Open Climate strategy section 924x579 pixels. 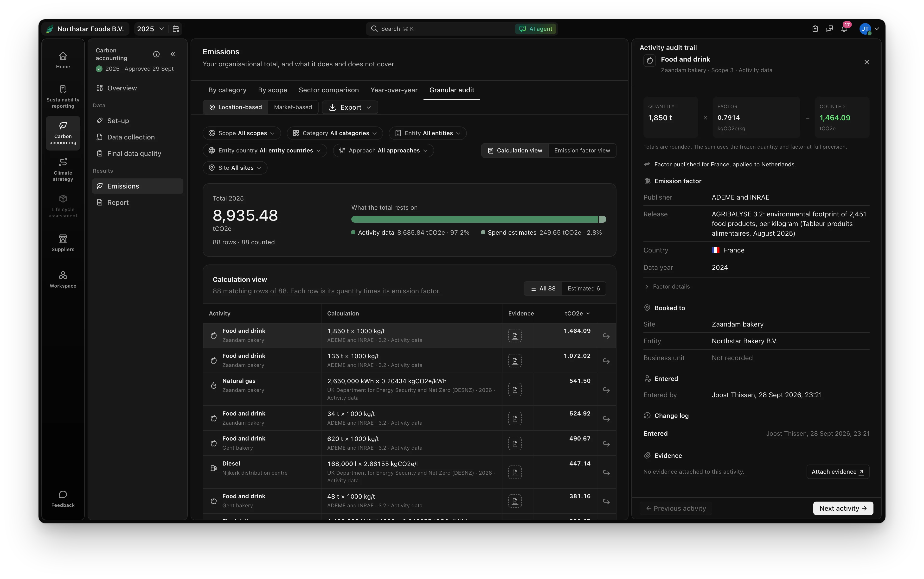pos(63,170)
